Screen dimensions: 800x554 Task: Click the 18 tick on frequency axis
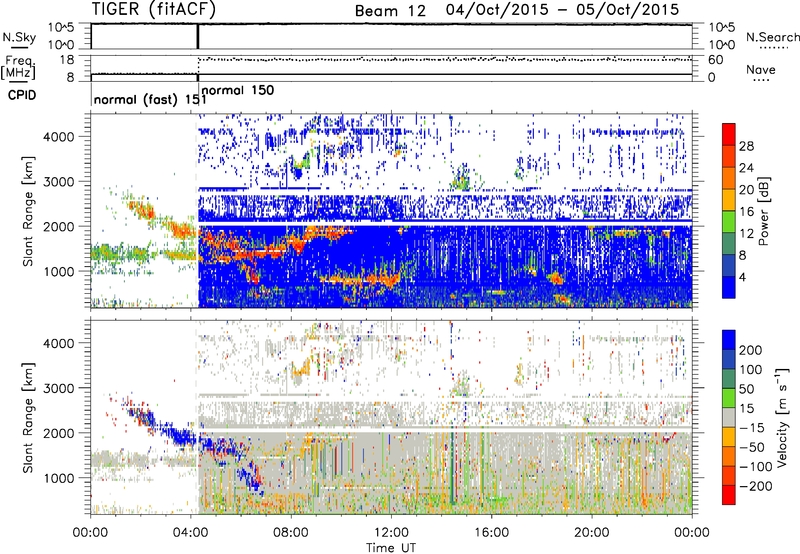click(x=66, y=60)
